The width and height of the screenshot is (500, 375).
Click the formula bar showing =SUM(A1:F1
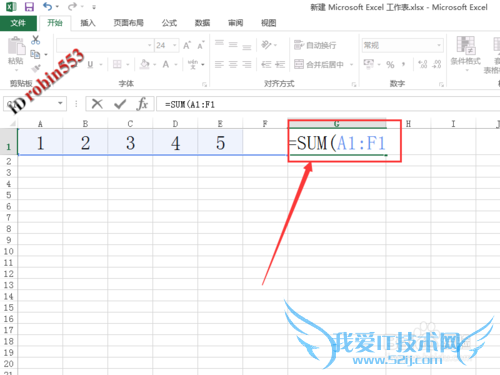point(328,104)
